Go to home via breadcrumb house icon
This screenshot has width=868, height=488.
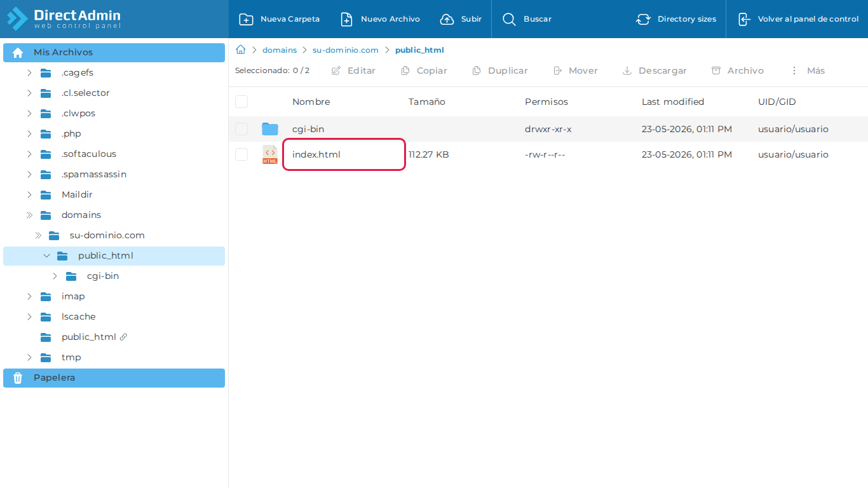point(241,50)
